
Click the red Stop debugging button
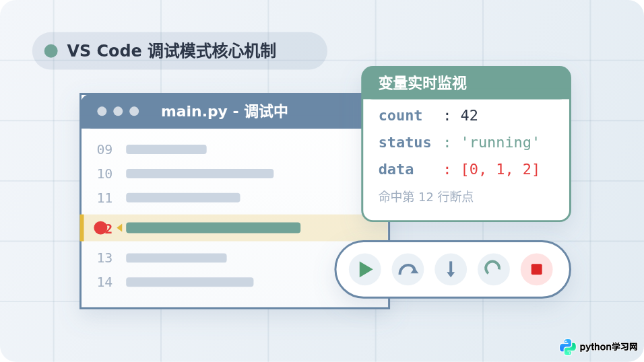point(536,269)
